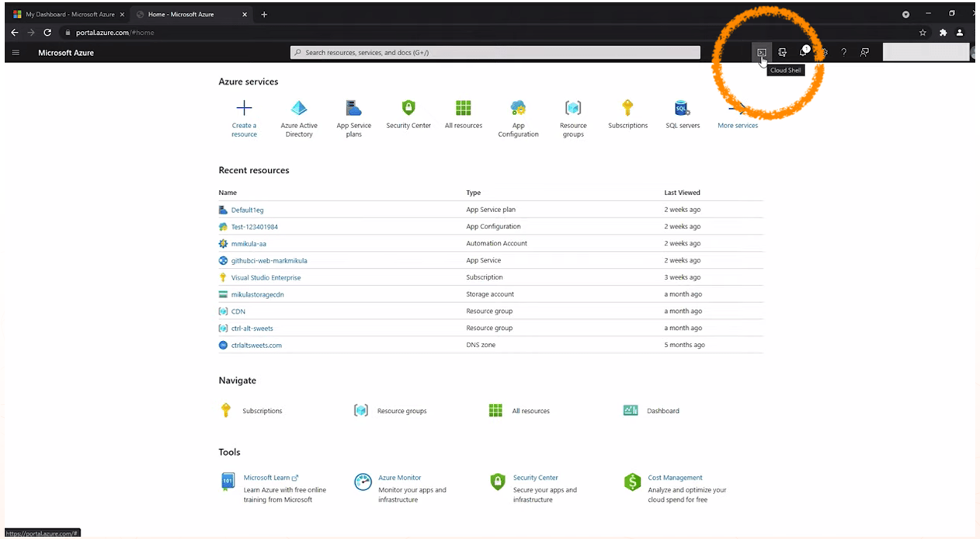Open the CDN resource group
980x539 pixels.
(238, 311)
